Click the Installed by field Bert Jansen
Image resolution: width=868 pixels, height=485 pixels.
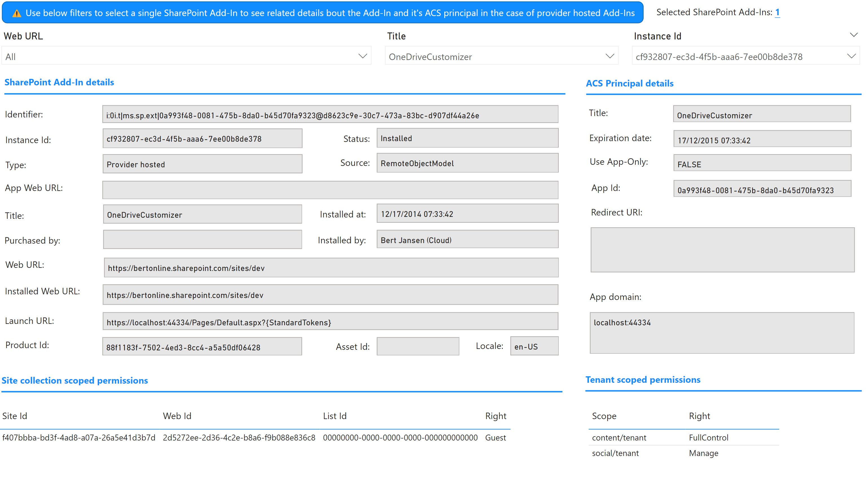[x=467, y=239]
